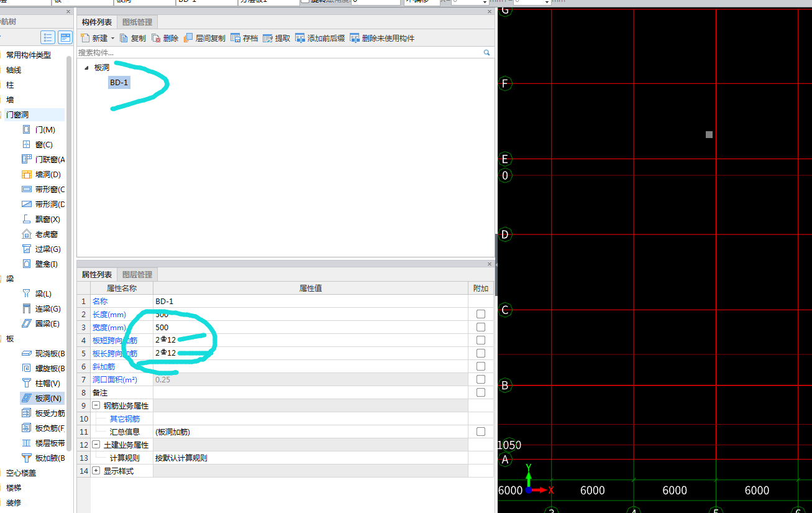Select the 墙洞(D) wall opening icon
The image size is (812, 513).
click(x=26, y=174)
